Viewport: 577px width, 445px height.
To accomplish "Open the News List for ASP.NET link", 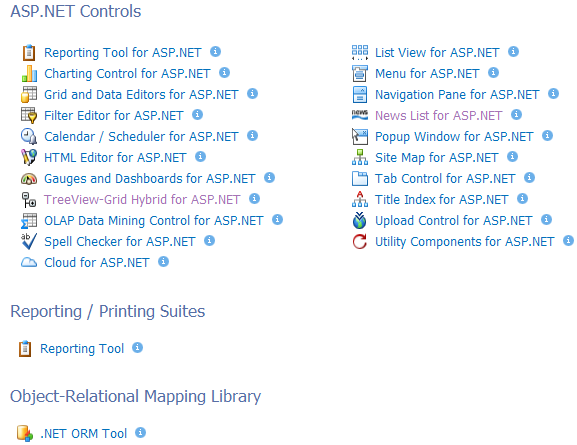I will pos(438,116).
